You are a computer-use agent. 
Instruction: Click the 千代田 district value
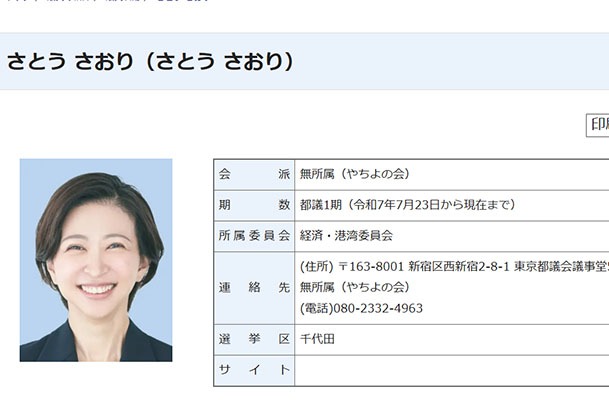(320, 339)
